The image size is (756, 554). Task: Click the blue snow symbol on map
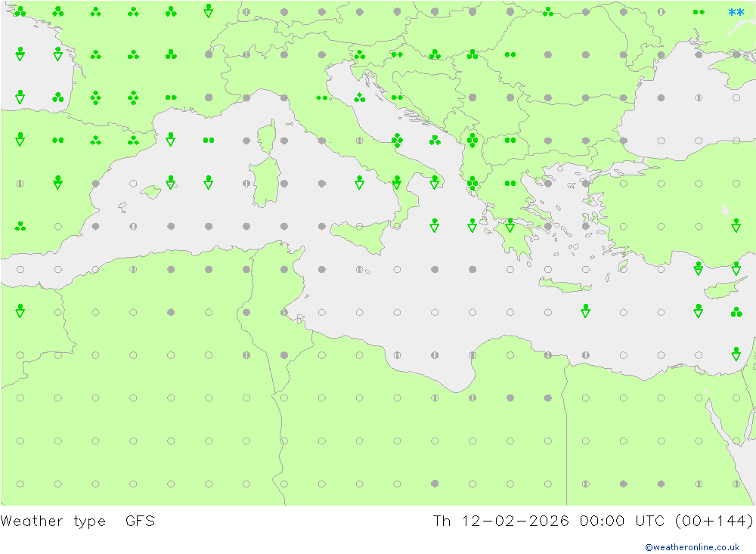click(x=736, y=13)
